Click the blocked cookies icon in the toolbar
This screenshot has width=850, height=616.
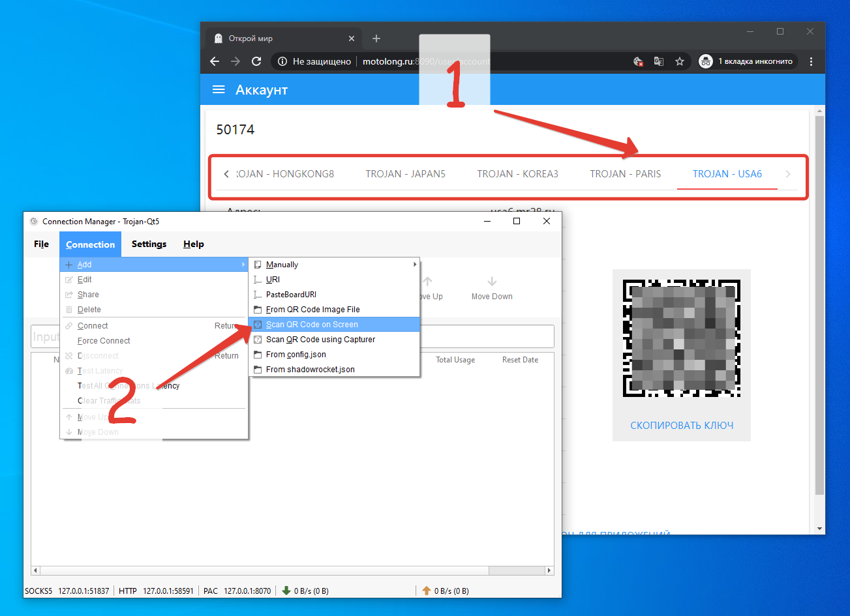tap(637, 61)
